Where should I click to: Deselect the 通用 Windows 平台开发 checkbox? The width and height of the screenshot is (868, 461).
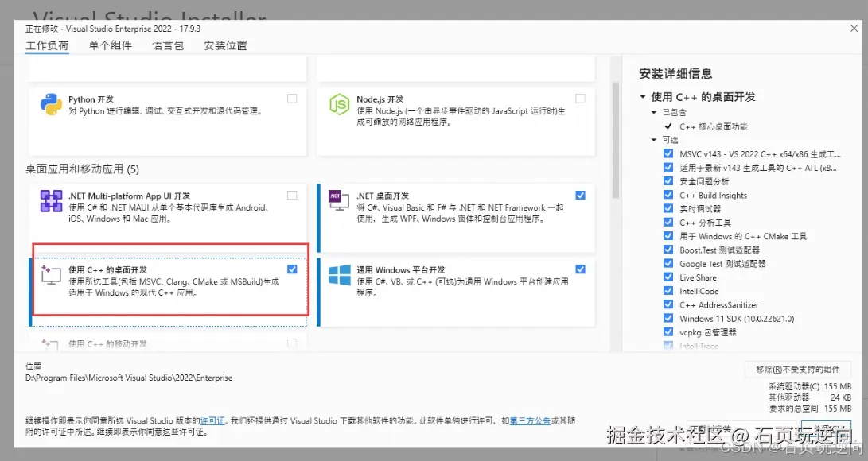[580, 268]
